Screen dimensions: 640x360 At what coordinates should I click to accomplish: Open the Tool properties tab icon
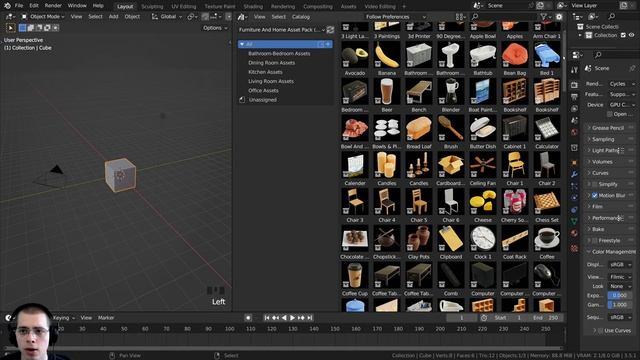[574, 70]
